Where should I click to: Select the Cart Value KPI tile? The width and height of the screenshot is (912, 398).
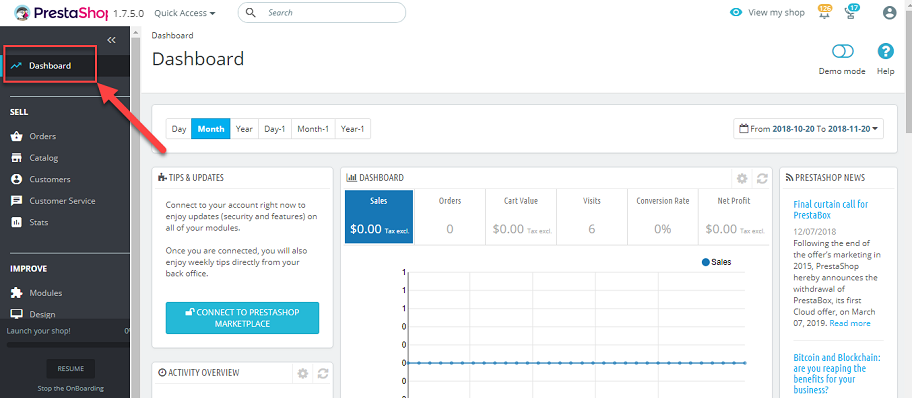(x=521, y=216)
